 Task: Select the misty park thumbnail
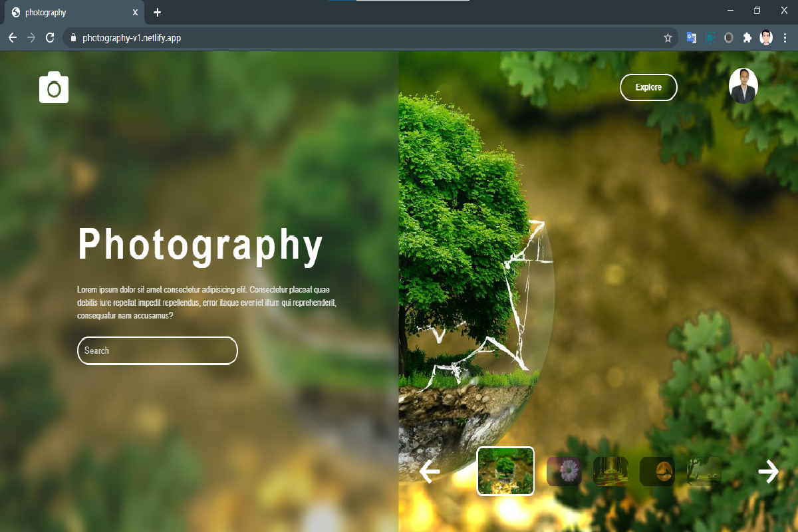(x=704, y=471)
